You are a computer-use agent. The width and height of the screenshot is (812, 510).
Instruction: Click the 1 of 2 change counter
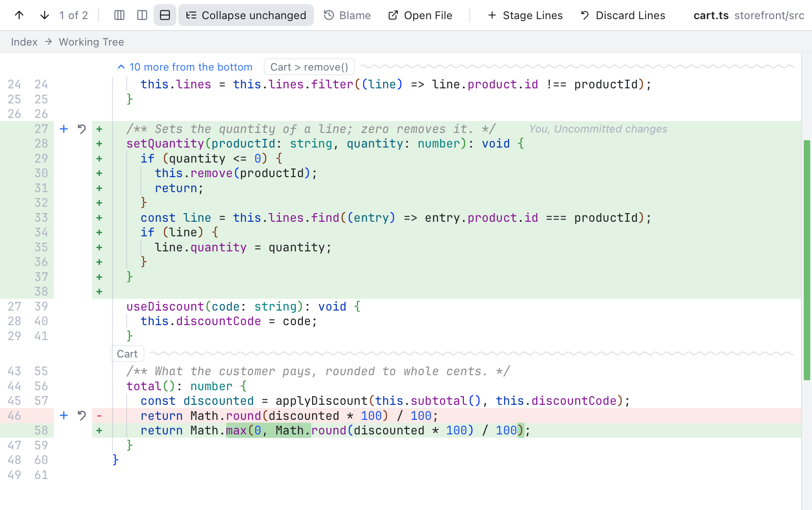click(x=73, y=15)
